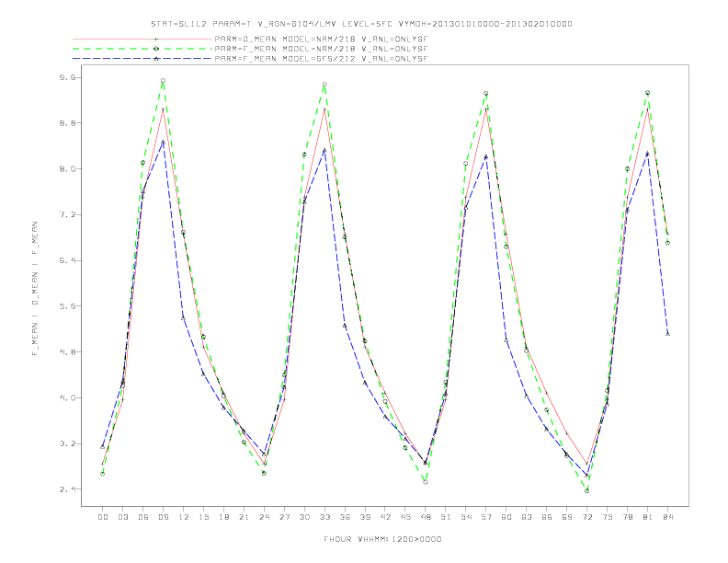Viewport: 728px width, 563px height.
Task: Click x-axis forecast hour label 15
Action: [x=203, y=517]
